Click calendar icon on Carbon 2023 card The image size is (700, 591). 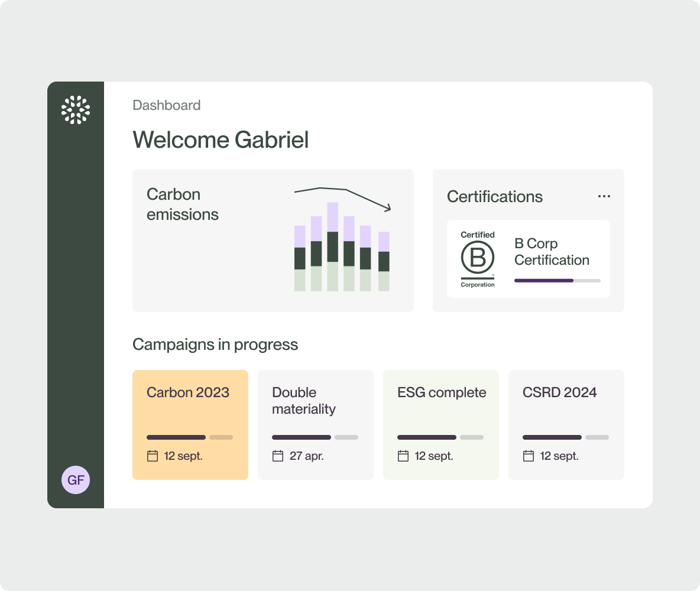click(x=153, y=456)
